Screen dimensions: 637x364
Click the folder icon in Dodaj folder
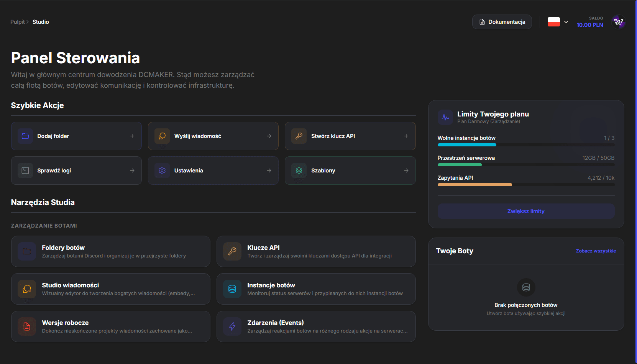25,136
